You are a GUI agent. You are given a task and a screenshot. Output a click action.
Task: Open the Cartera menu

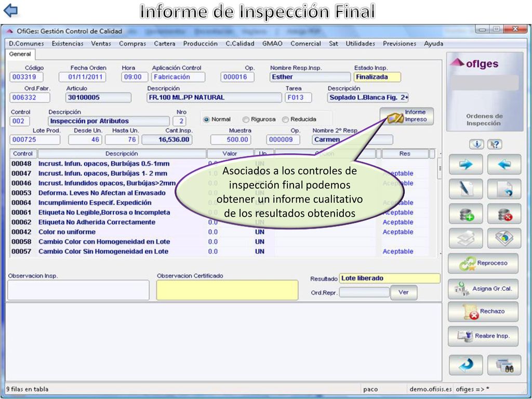tap(165, 44)
